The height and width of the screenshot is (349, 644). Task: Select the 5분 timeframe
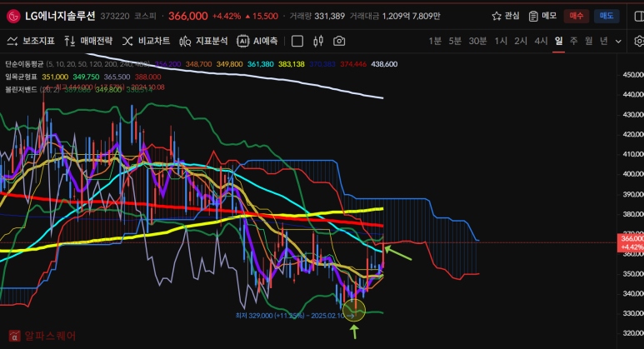[x=455, y=41]
